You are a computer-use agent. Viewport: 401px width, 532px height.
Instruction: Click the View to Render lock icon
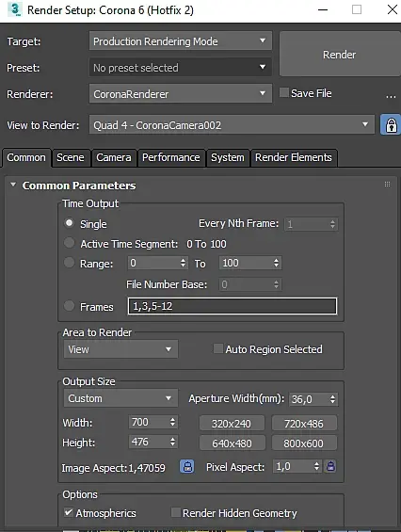point(391,125)
